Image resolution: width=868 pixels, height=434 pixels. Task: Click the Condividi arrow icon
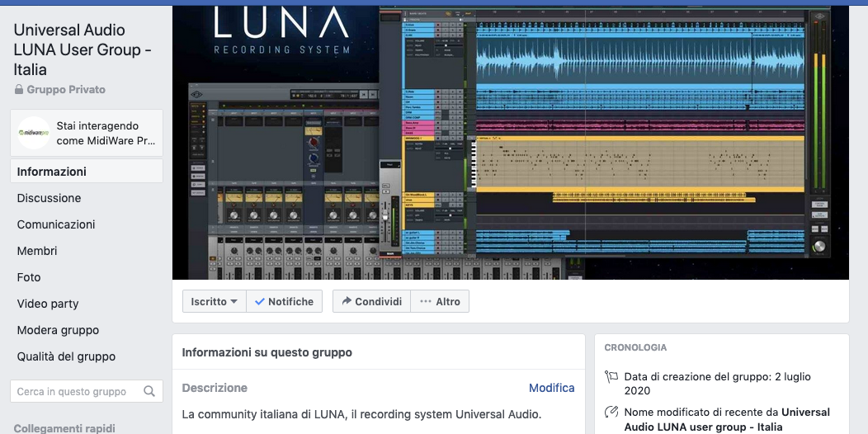point(347,301)
